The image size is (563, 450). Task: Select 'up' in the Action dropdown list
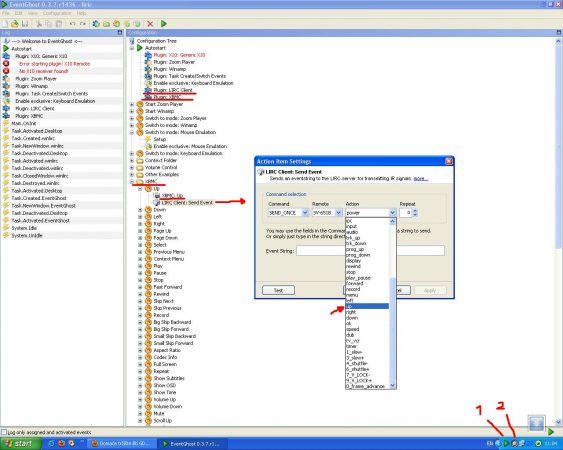[x=367, y=306]
